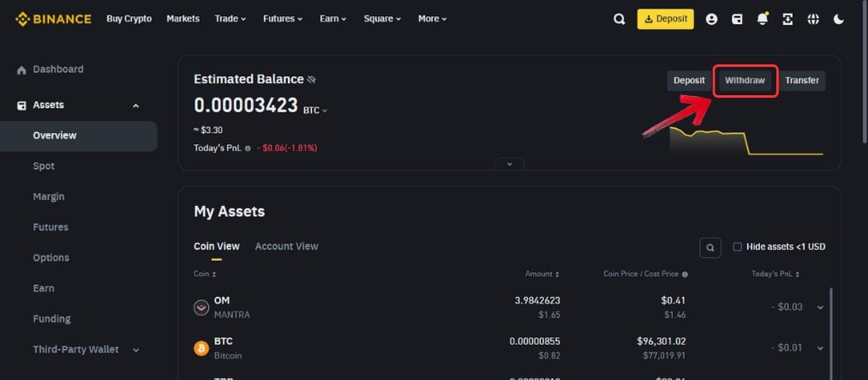Click the assets list scrollbar
This screenshot has height=380, width=868.
point(830,332)
